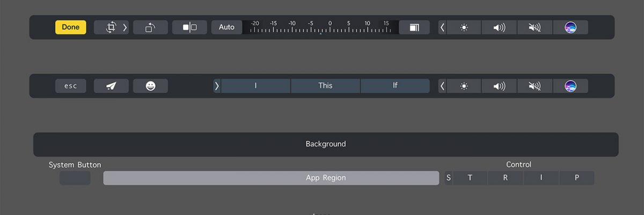
Task: Launch Siri from top Touch Bar
Action: 570,27
